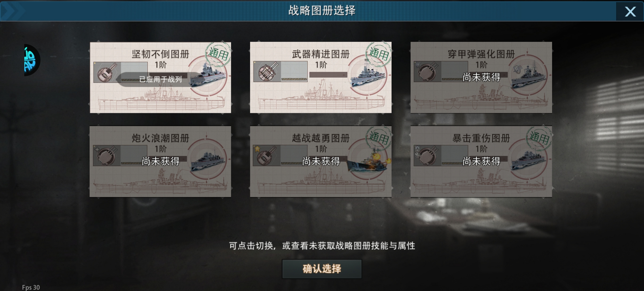644x291 pixels.
Task: Select the 武器精进图册 title
Action: 321,54
